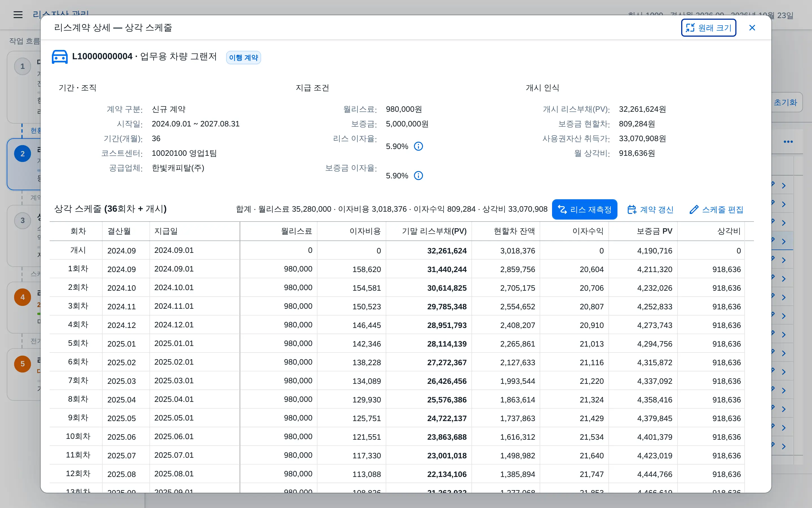Image resolution: width=812 pixels, height=508 pixels.
Task: Select 사용권자산 취득가 33,070,908원
Action: point(642,139)
